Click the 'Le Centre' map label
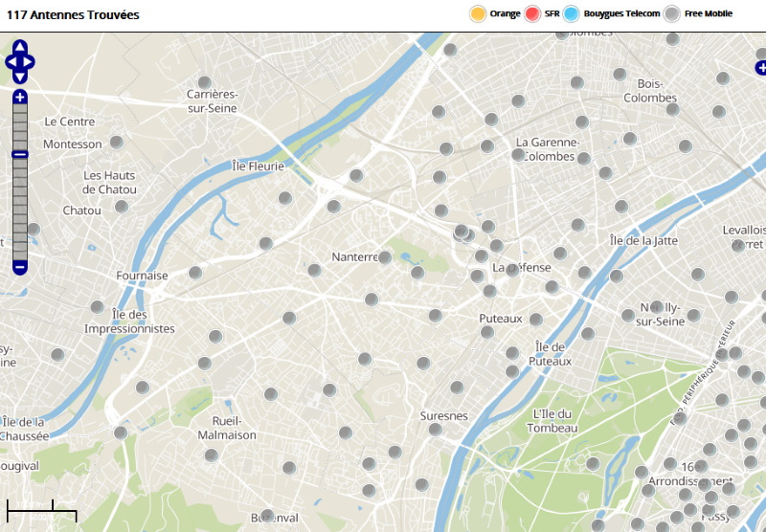This screenshot has width=766, height=532. click(x=69, y=122)
